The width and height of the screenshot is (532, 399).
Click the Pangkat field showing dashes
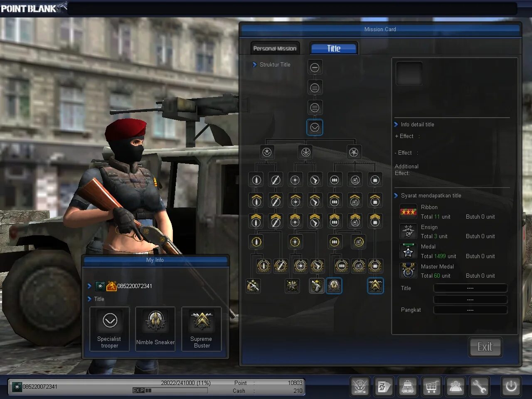pos(470,310)
